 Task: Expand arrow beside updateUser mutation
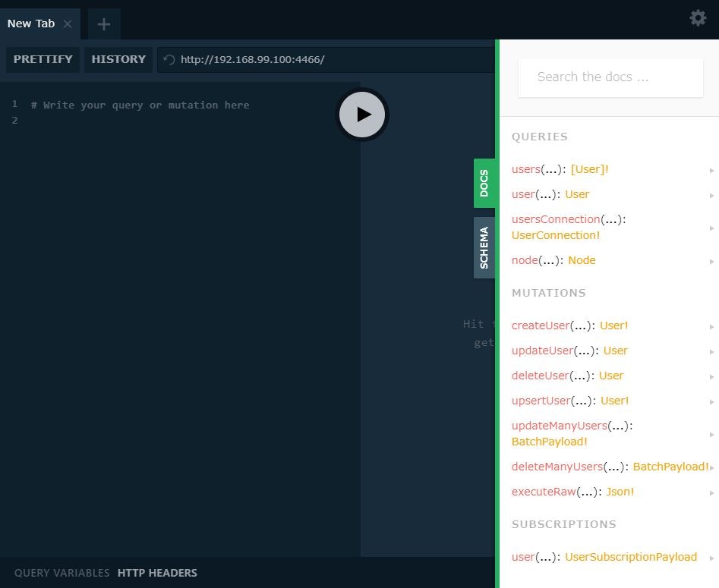pos(711,352)
